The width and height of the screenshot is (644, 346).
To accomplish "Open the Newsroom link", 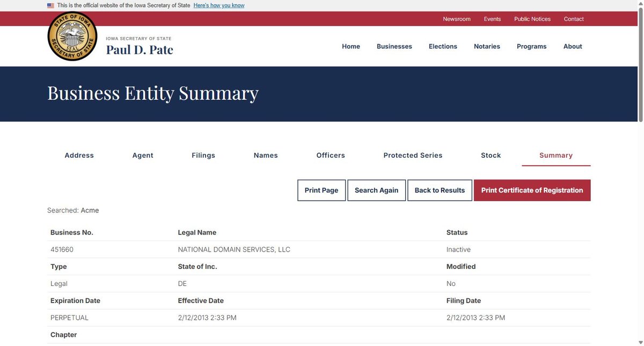I will [x=457, y=19].
